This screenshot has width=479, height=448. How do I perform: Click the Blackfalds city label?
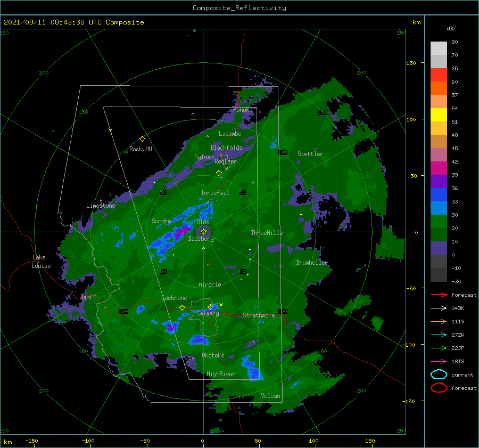226,148
